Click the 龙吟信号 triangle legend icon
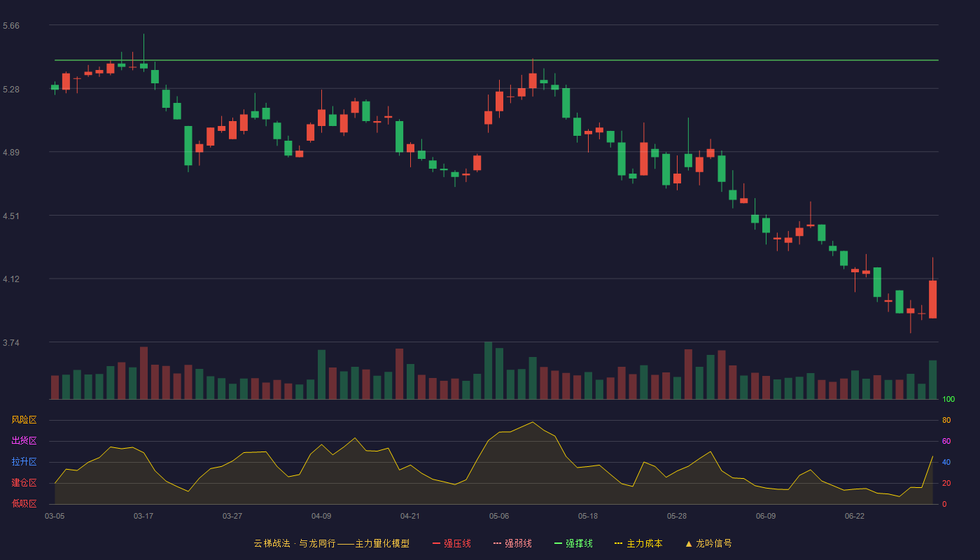980x560 pixels. 689,543
